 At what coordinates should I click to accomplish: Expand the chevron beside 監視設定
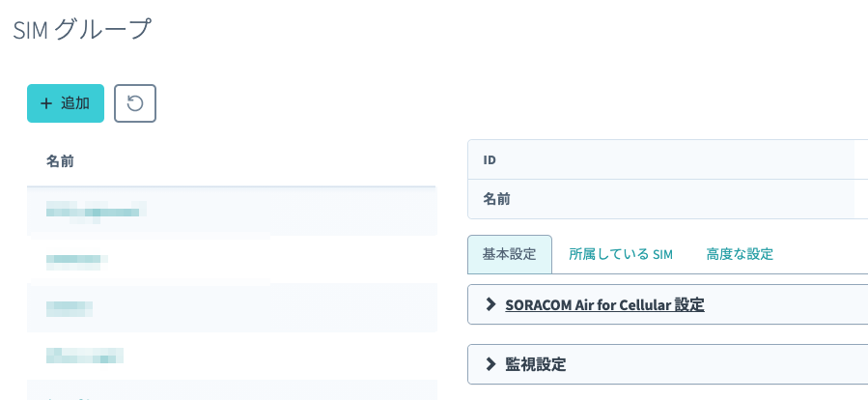(490, 364)
